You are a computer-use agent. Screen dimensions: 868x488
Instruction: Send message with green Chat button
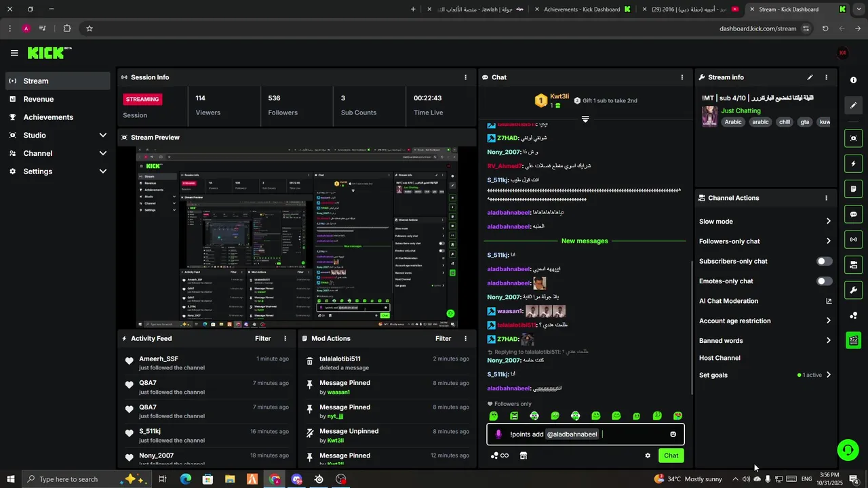[671, 455]
